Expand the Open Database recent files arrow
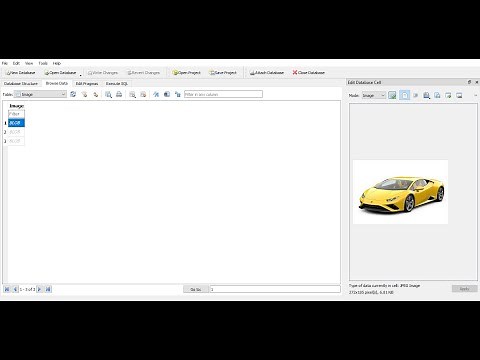The height and width of the screenshot is (360, 480). (80, 75)
